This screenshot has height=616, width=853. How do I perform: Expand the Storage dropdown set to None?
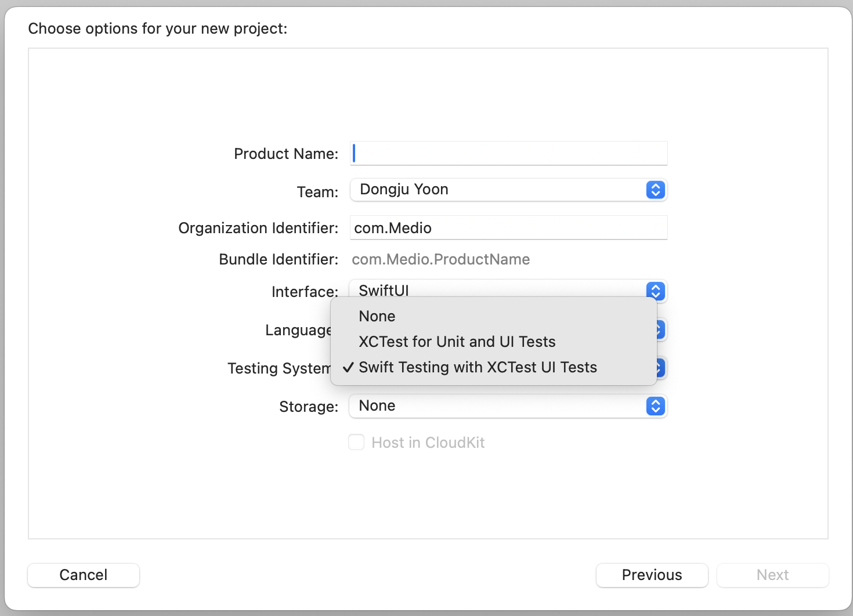click(x=499, y=406)
